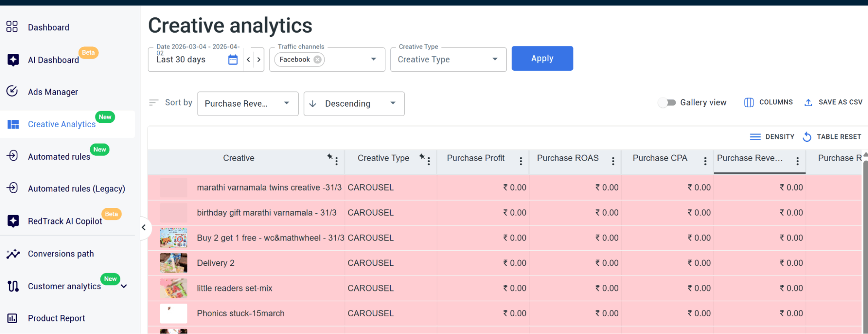Open Purchase CPA column three-dot menu
Viewport: 868px width, 334px height.
coord(705,161)
